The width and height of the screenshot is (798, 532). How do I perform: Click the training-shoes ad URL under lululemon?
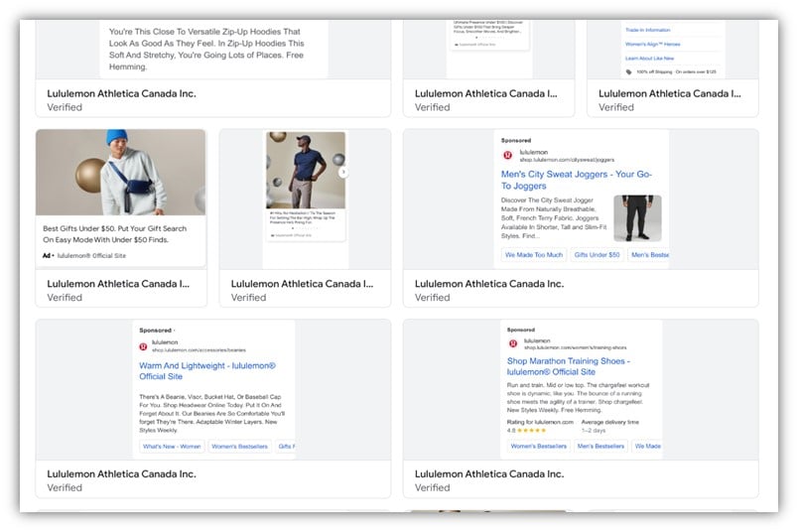pos(575,347)
